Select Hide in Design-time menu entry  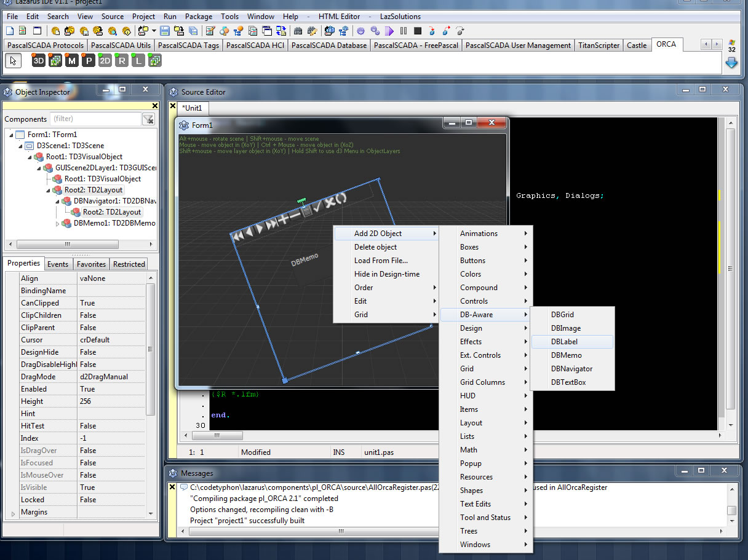click(386, 274)
